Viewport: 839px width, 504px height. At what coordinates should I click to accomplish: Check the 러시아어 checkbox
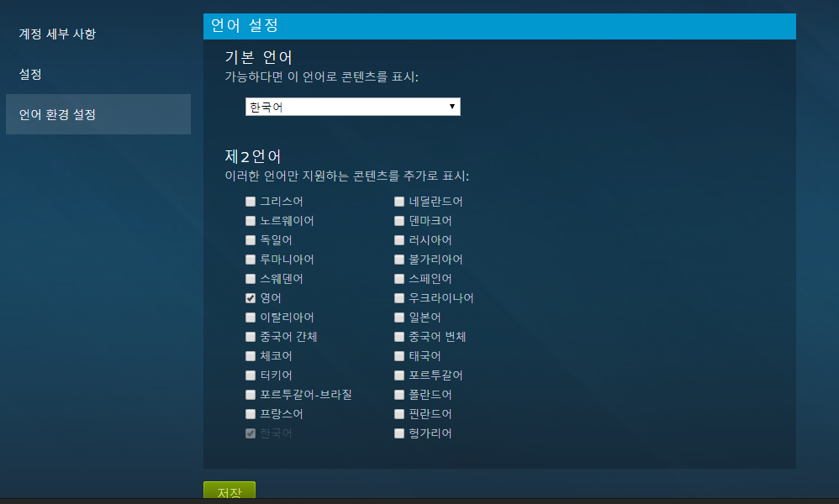pyautogui.click(x=399, y=240)
